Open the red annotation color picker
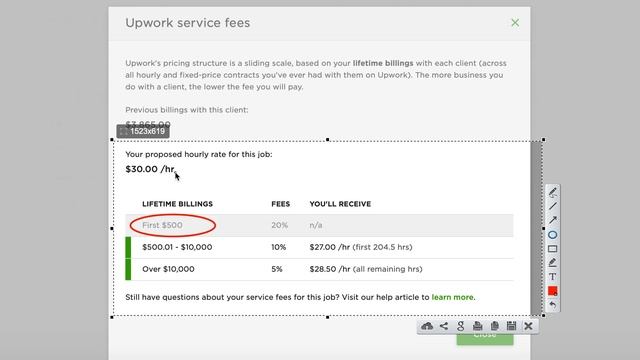Screen dimensions: 640x360 click(553, 291)
